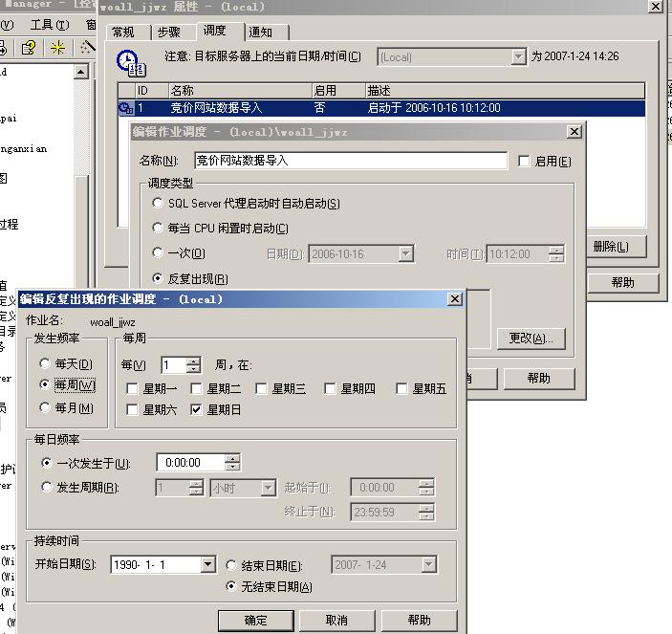The width and height of the screenshot is (672, 634).
Task: Click the clock schedule icon beside the note
Action: pyautogui.click(x=131, y=63)
